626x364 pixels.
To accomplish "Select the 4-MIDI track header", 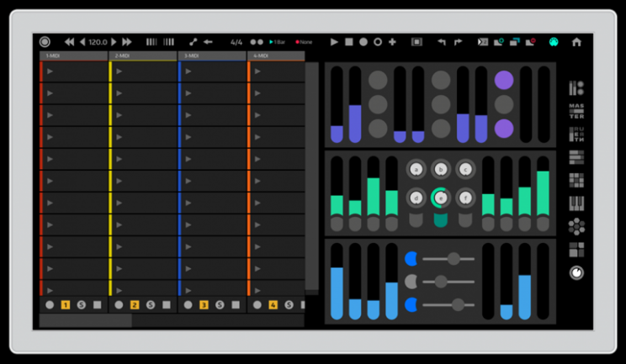I will [x=276, y=55].
